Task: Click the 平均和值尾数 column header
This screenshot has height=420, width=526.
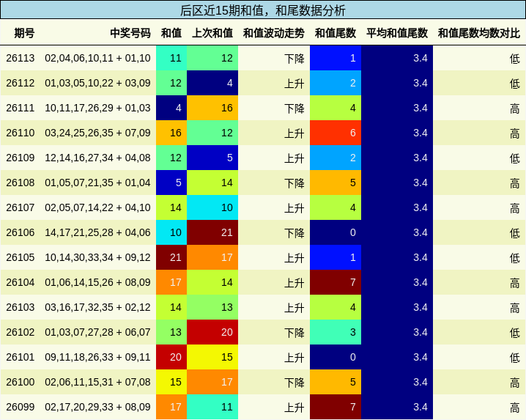Action: (397, 33)
